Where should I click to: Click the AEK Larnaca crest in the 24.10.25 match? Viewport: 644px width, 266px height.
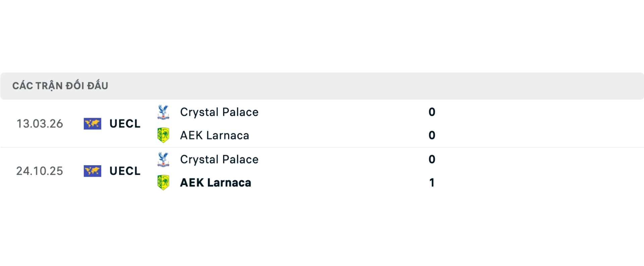tap(163, 183)
